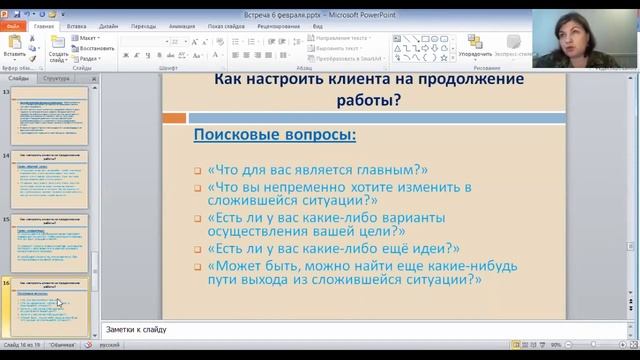Switch to the Переходы tab

click(143, 26)
